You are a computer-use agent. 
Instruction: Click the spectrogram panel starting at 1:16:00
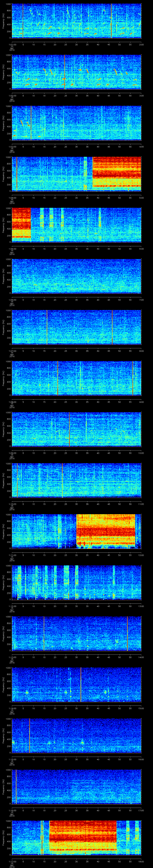click(x=76, y=786)
